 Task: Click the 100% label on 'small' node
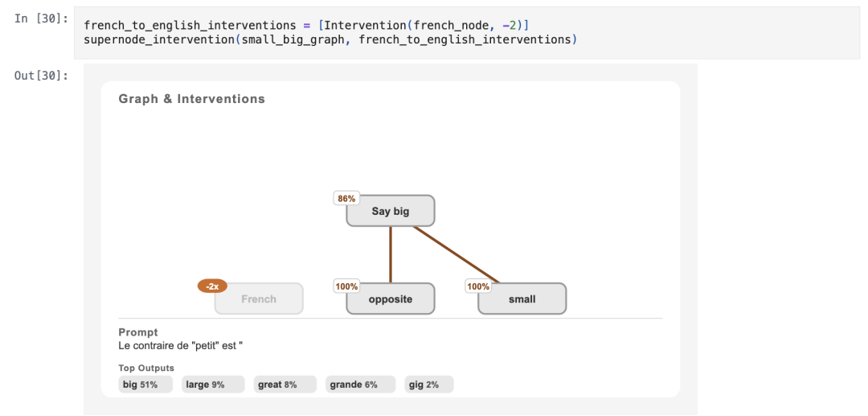click(478, 286)
